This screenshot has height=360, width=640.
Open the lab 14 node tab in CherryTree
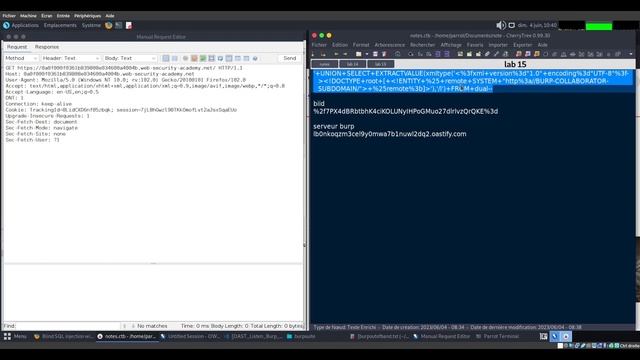[352, 64]
